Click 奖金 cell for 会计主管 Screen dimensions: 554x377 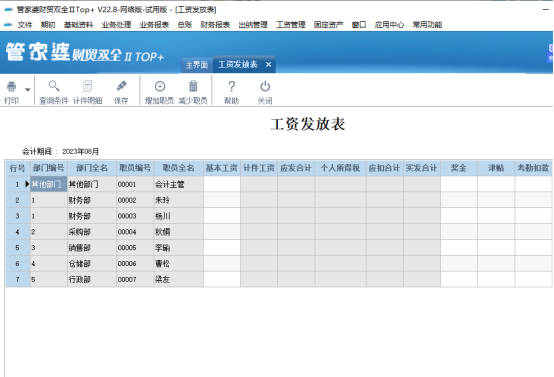(x=459, y=184)
